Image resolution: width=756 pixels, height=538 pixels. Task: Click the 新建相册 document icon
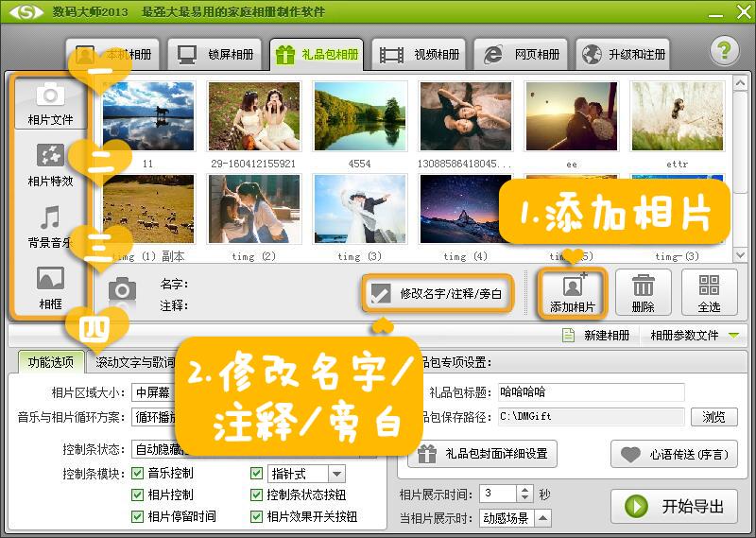tap(569, 335)
